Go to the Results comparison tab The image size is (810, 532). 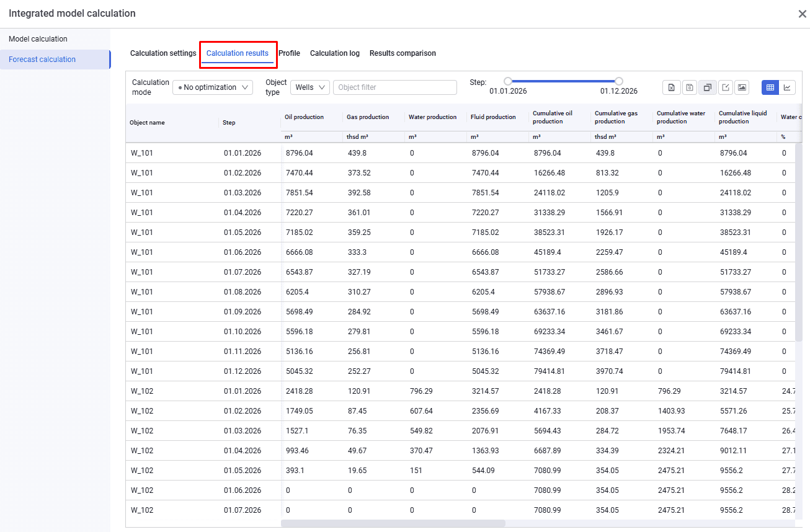[x=403, y=53]
